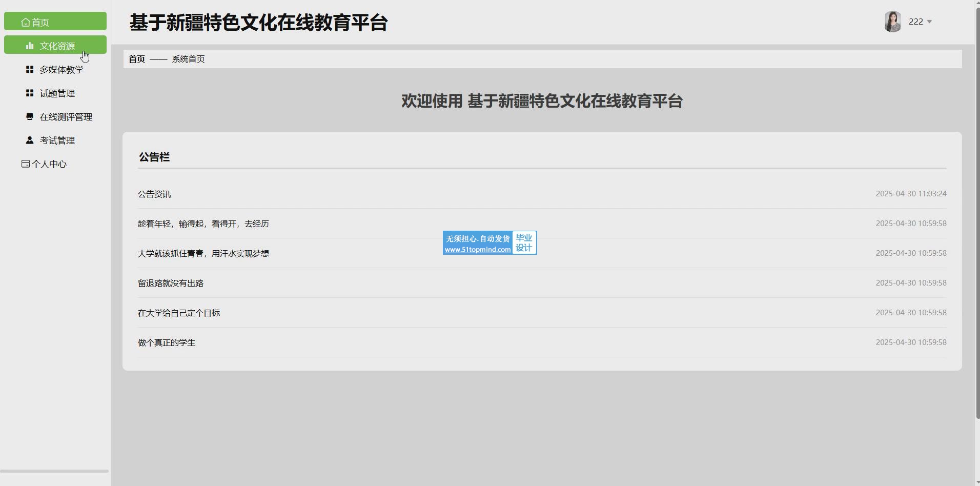The image size is (980, 486).
Task: Click the card icon beside 个人中心
Action: [x=25, y=164]
